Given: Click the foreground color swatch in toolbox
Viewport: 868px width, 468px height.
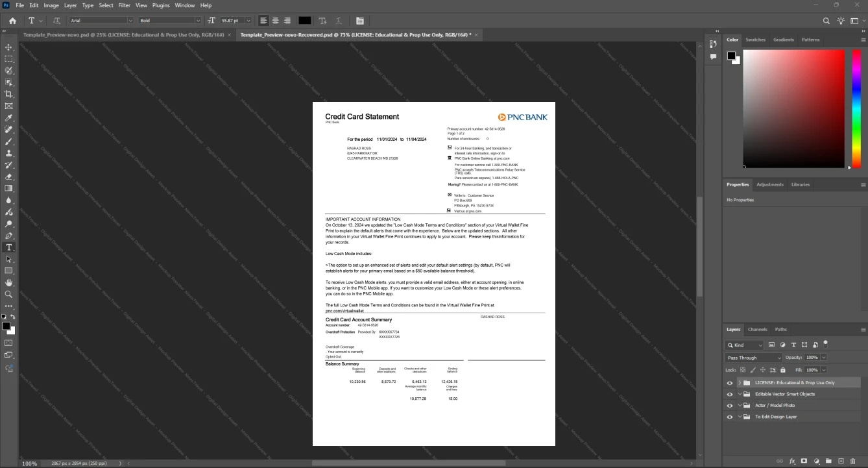Looking at the screenshot, I should pyautogui.click(x=6, y=326).
